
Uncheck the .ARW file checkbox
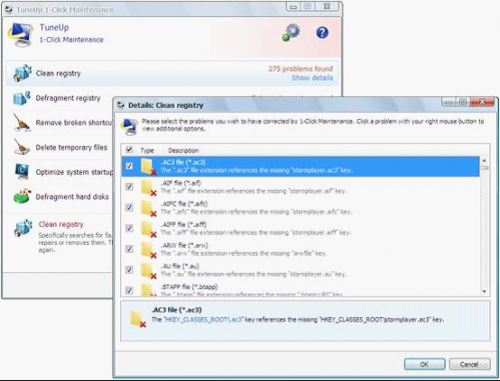(129, 249)
